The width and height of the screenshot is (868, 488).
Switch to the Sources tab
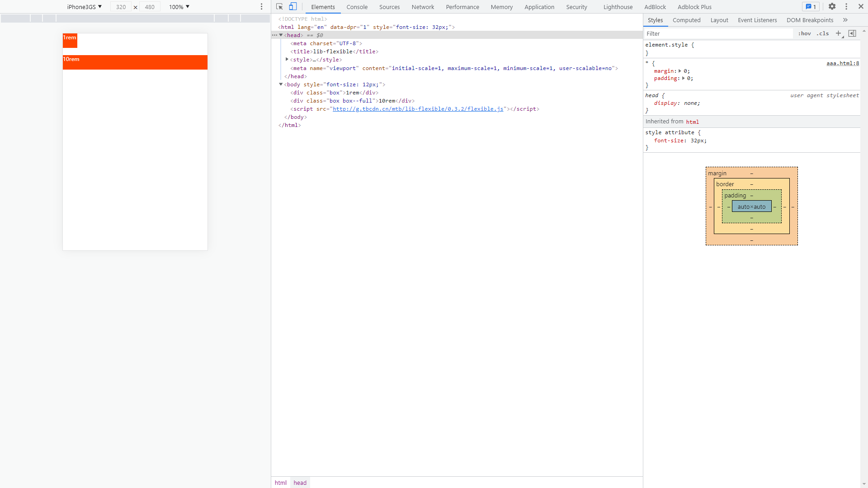tap(389, 7)
